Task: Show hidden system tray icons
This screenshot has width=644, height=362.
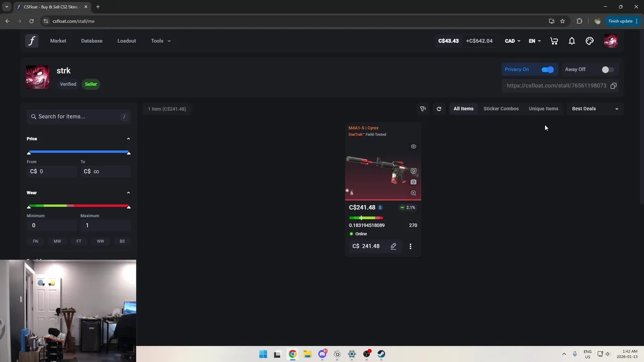Action: (x=564, y=354)
